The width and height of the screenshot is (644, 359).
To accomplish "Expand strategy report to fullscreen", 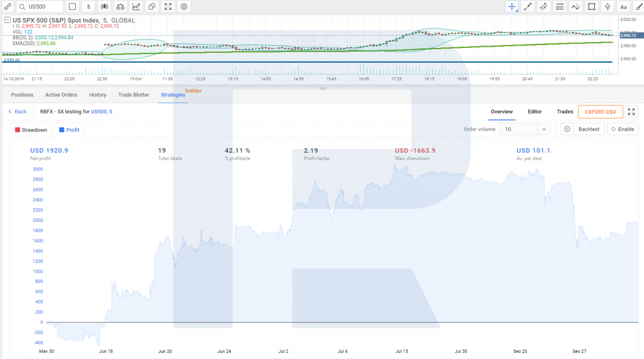I will (x=631, y=112).
